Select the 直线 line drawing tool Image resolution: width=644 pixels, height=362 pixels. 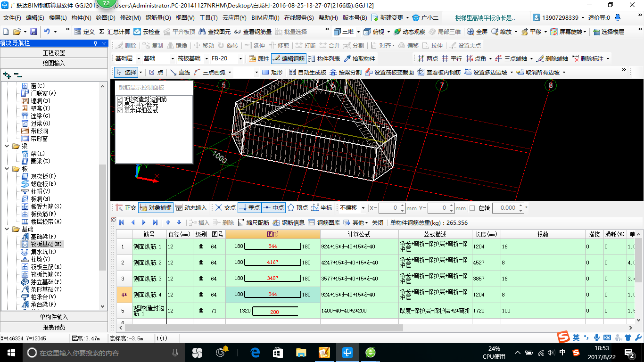[x=180, y=72]
